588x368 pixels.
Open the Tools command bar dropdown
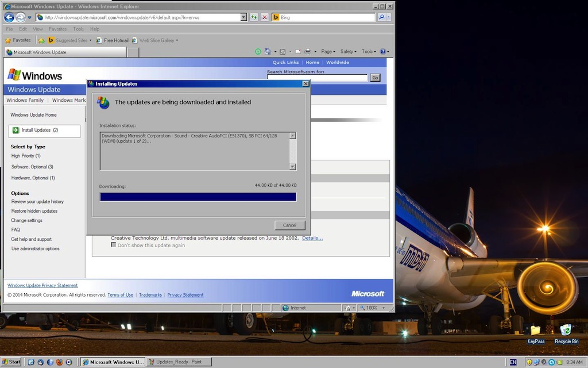click(369, 51)
